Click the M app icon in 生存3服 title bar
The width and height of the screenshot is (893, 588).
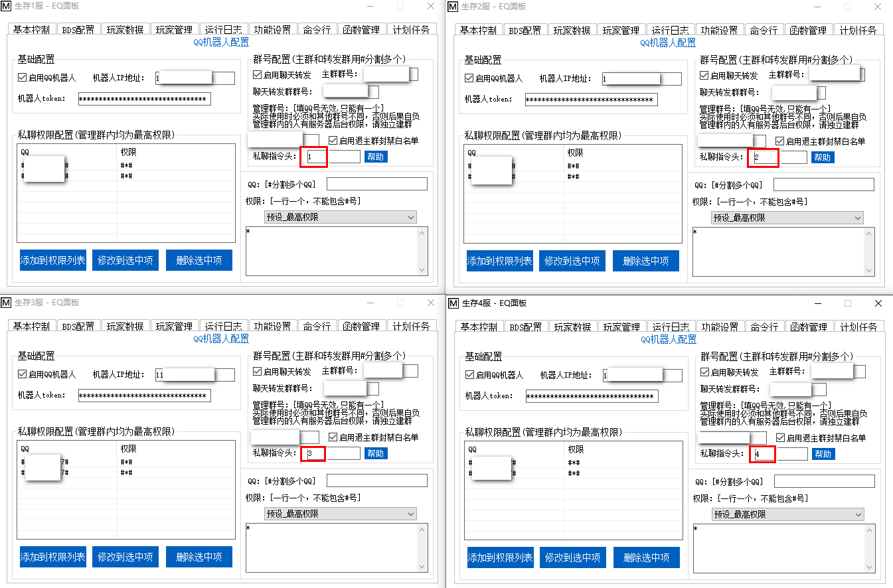point(6,303)
